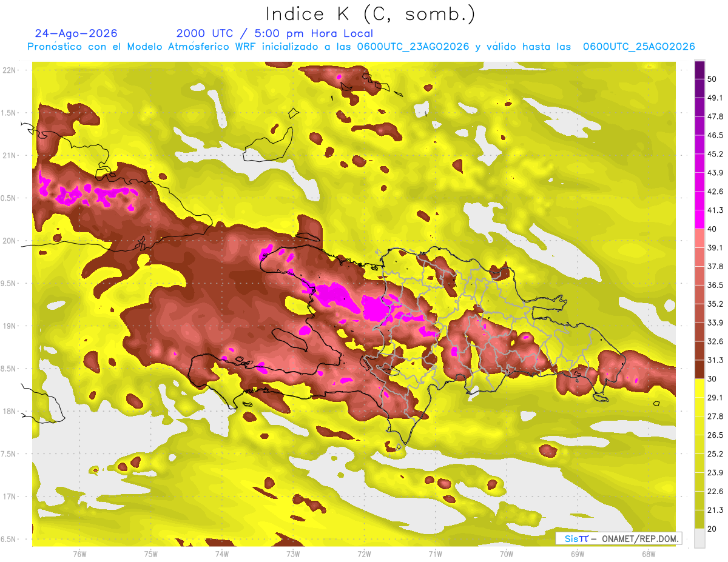Click the salmon swatch between 39.1 and 40
This screenshot has height=562, width=728.
click(699, 238)
